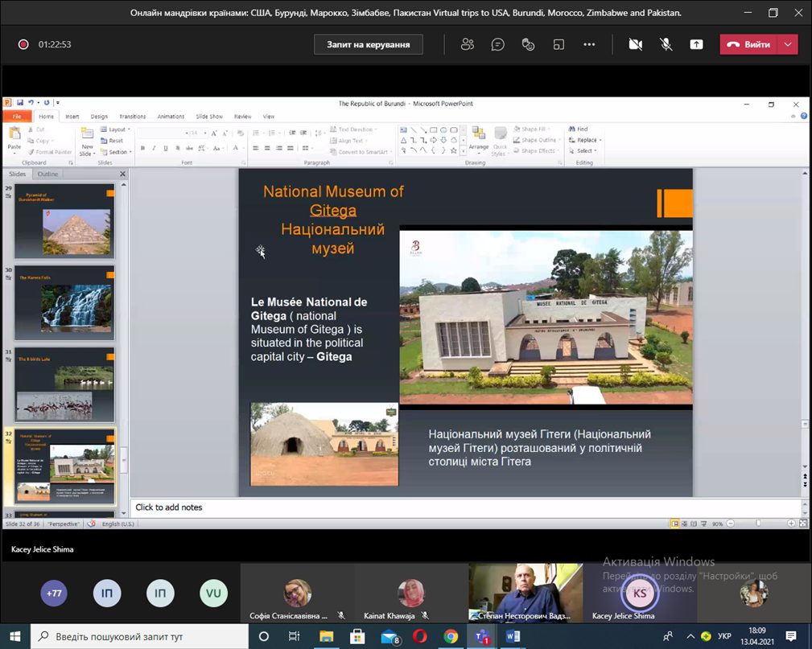Open the Opera browser in taskbar
812x649 pixels.
420,637
